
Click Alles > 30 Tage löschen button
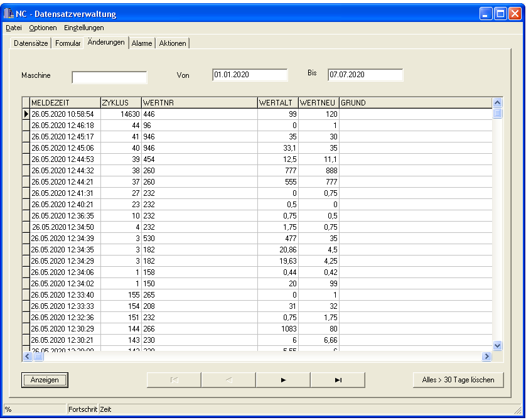[458, 380]
